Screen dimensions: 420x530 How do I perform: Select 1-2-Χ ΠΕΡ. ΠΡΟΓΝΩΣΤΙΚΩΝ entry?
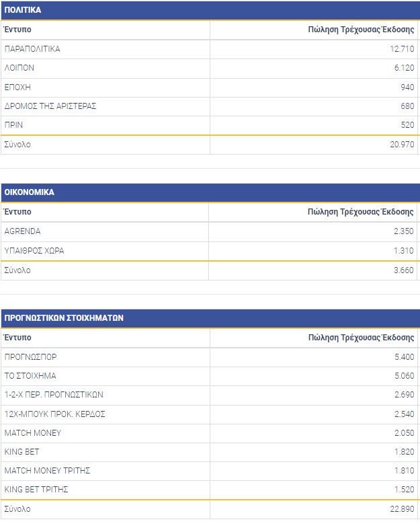click(x=54, y=395)
